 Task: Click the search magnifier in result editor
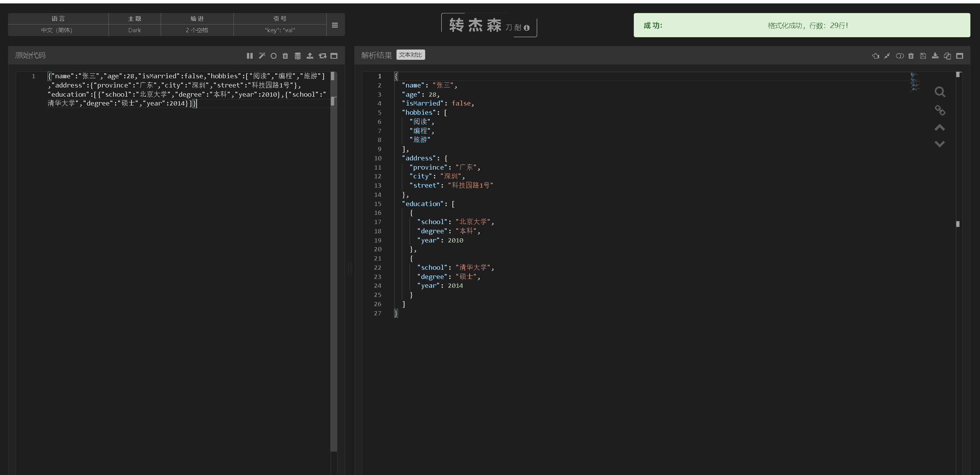coord(940,92)
